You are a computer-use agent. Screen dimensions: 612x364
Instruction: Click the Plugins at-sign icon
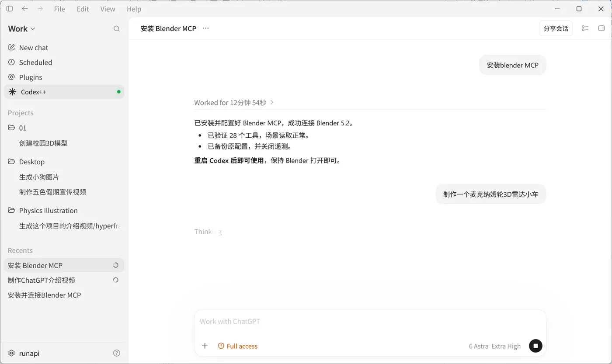pos(12,77)
